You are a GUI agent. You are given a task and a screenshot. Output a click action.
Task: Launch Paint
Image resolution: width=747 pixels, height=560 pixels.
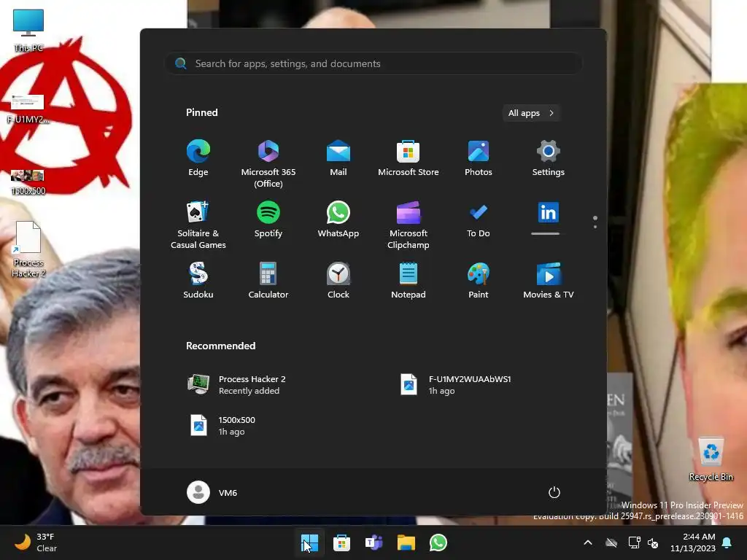[479, 281]
